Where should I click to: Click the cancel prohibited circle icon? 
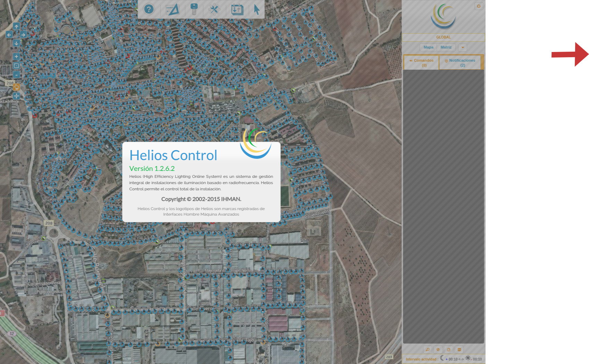[x=438, y=349]
